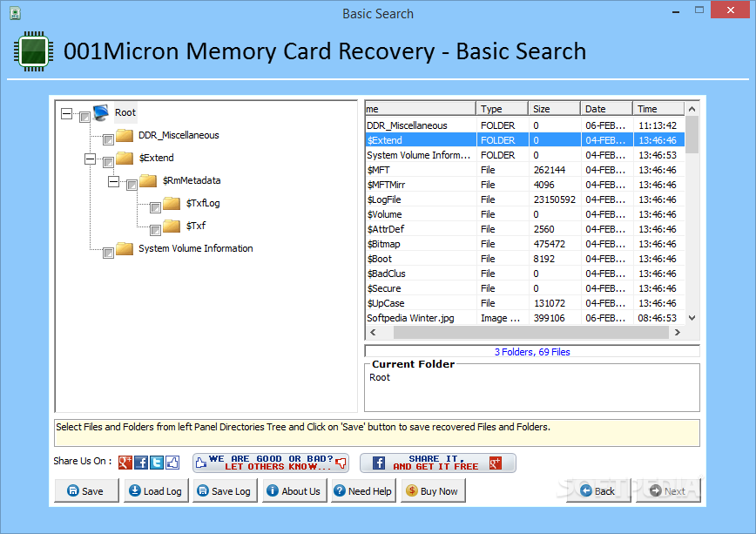This screenshot has width=756, height=534.
Task: Click the 'Share it and get it free' banner
Action: click(438, 463)
